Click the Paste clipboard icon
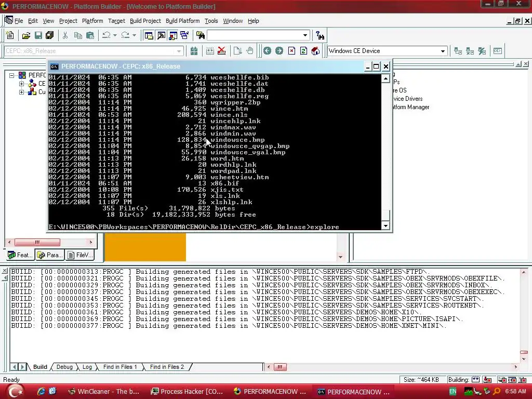 pyautogui.click(x=90, y=35)
